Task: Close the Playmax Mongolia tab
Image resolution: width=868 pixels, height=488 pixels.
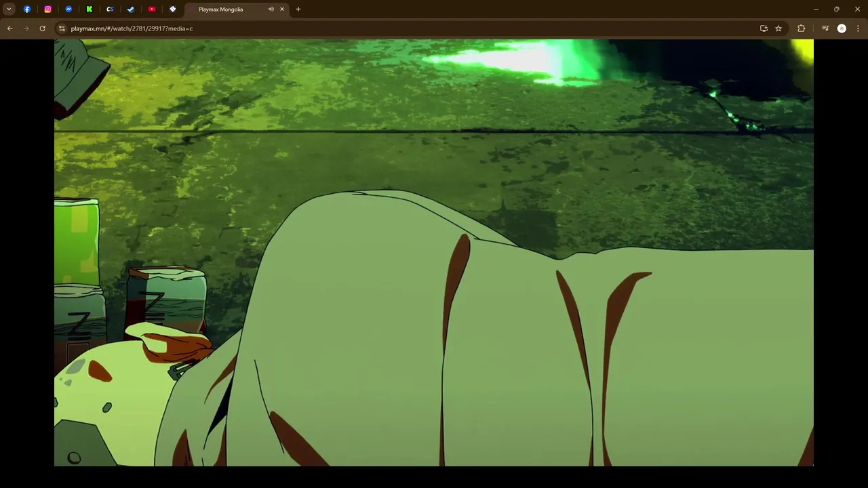Action: 282,9
